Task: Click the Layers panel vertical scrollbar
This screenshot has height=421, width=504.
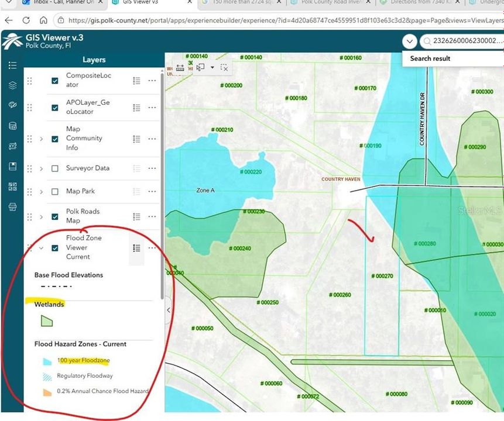Action: pyautogui.click(x=162, y=187)
